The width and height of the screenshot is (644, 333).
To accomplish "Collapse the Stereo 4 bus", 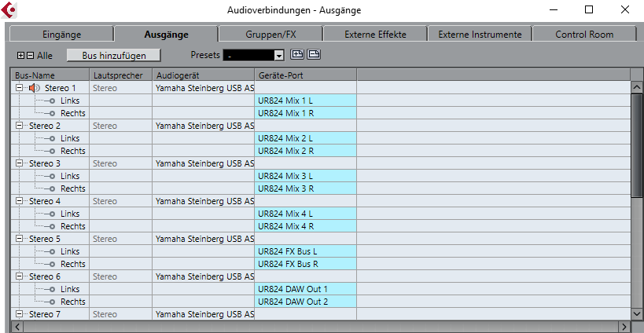I will [19, 200].
